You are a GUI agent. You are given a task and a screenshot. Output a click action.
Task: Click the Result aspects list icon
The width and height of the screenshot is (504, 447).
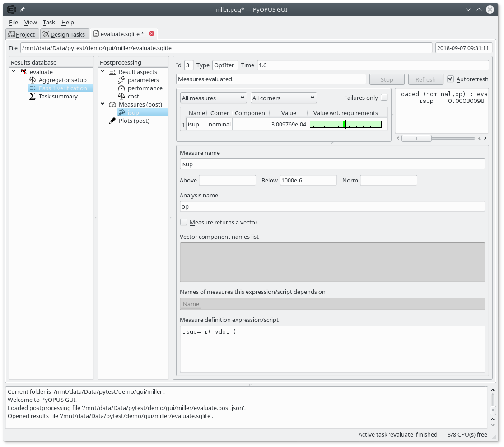112,72
